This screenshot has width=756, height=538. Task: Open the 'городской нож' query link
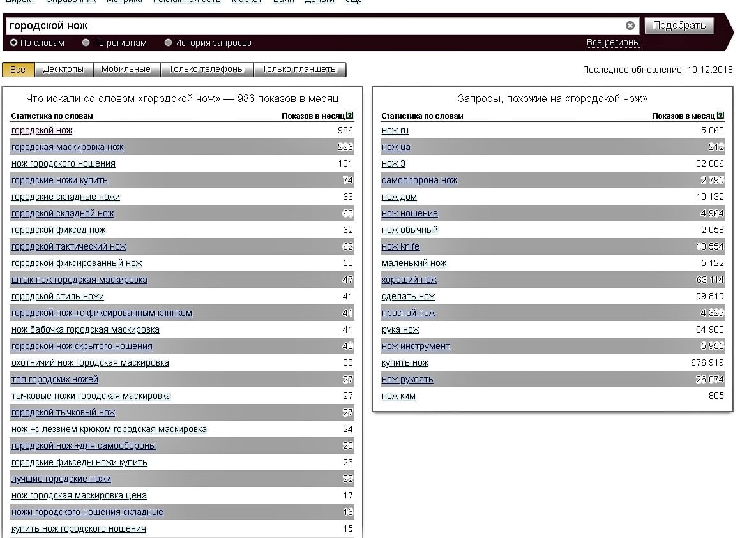pos(42,130)
